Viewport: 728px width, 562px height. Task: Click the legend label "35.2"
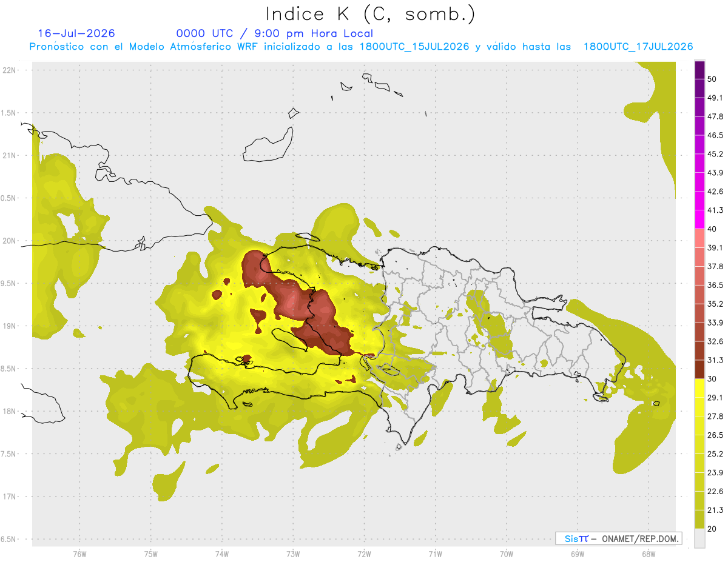(715, 304)
